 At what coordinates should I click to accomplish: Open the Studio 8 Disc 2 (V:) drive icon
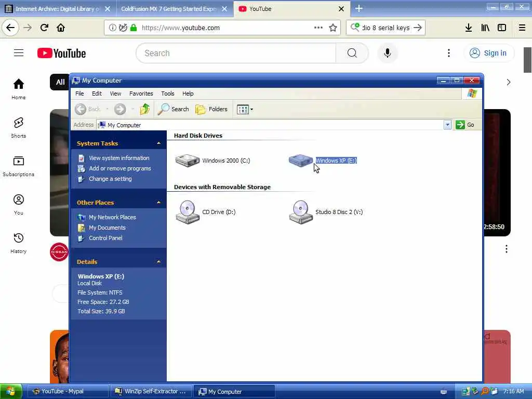301,212
